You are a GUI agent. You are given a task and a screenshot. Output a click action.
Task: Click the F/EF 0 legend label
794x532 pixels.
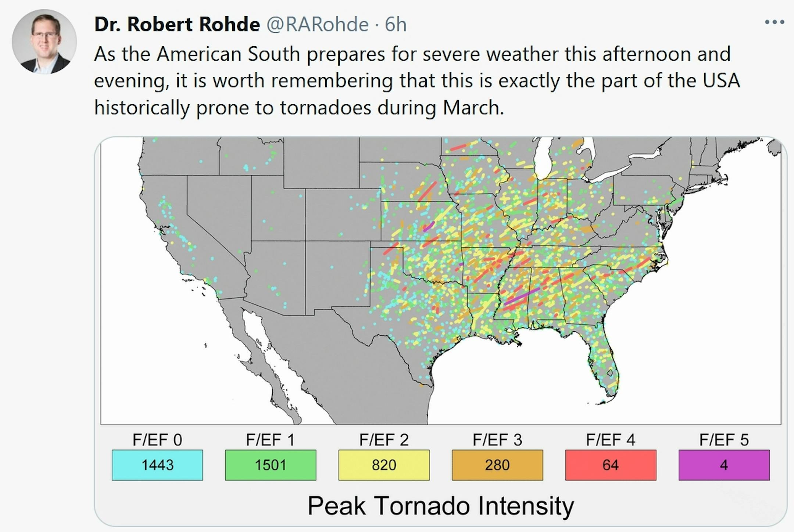[157, 440]
